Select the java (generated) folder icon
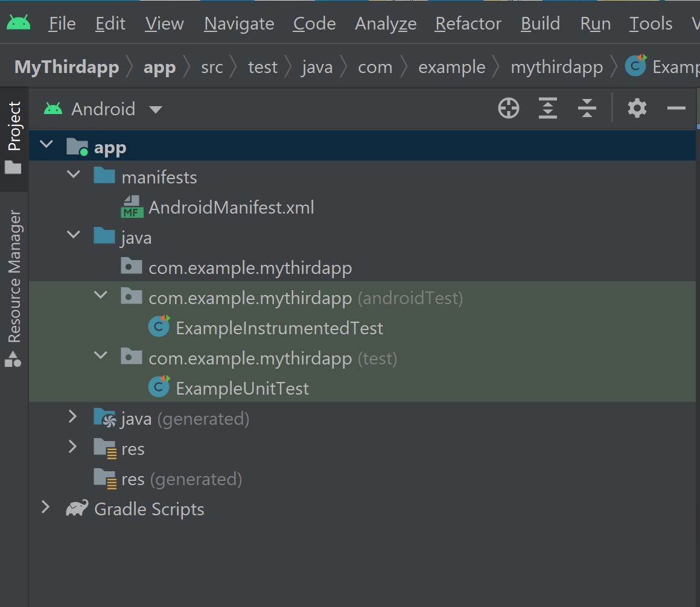Viewport: 700px width, 607px height. (106, 418)
